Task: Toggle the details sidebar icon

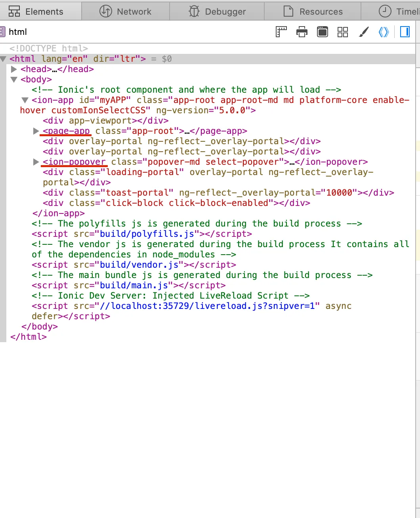Action: [405, 32]
